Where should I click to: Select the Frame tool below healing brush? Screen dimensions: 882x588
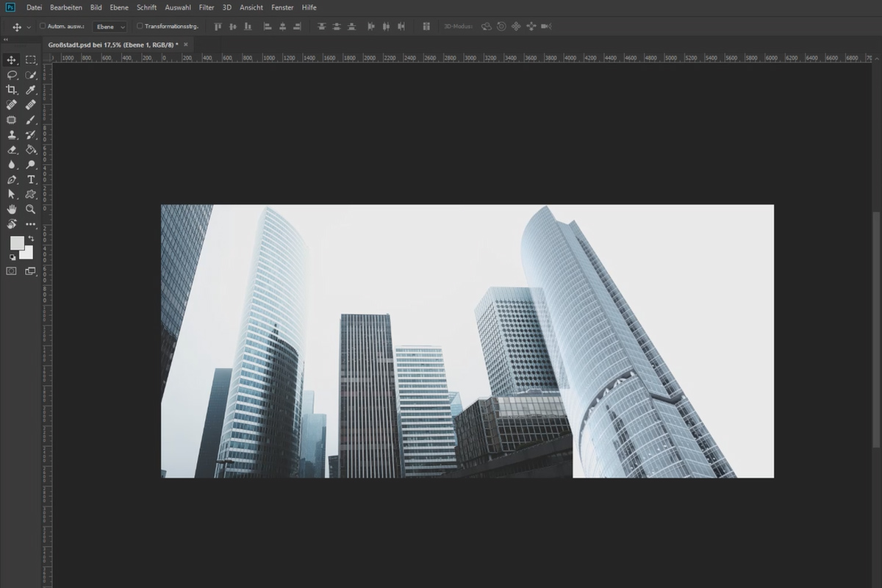click(12, 120)
